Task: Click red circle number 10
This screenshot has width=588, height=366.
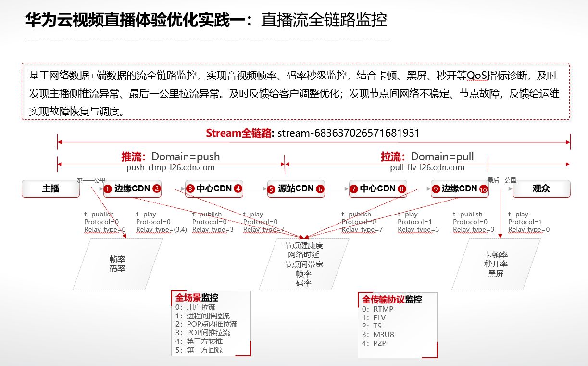Action: [x=484, y=190]
